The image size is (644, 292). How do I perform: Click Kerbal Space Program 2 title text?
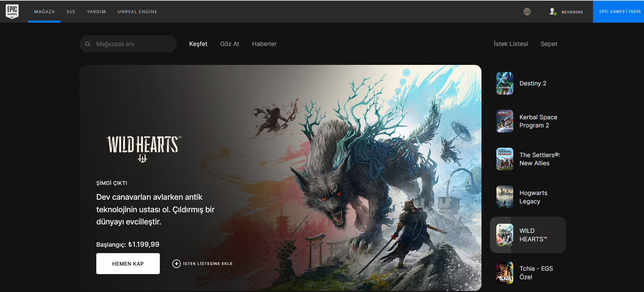(x=538, y=121)
